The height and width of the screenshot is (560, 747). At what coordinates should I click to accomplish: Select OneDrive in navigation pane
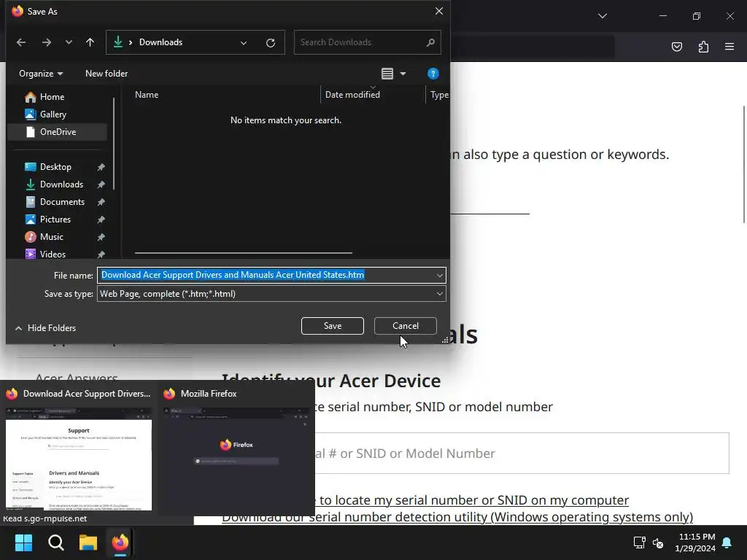(57, 132)
